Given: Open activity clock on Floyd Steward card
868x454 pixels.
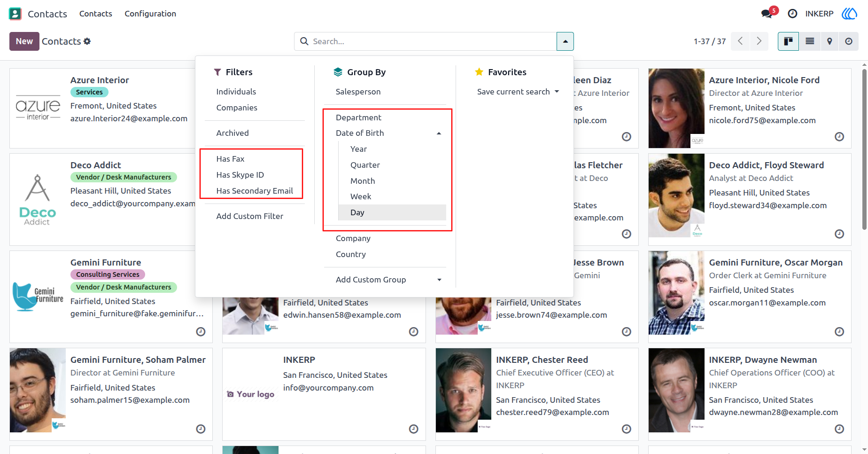Looking at the screenshot, I should 839,234.
